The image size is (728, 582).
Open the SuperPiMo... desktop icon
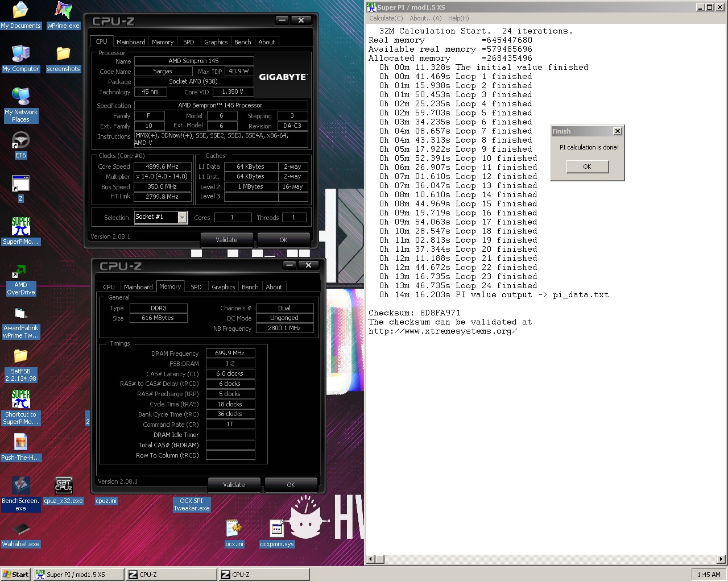[x=20, y=231]
